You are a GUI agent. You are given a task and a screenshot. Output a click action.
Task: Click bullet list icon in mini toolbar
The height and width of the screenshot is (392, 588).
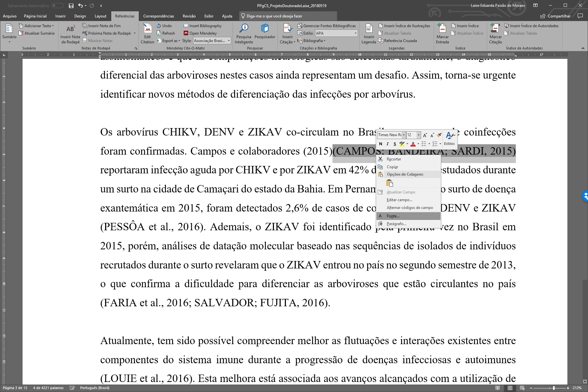click(424, 144)
